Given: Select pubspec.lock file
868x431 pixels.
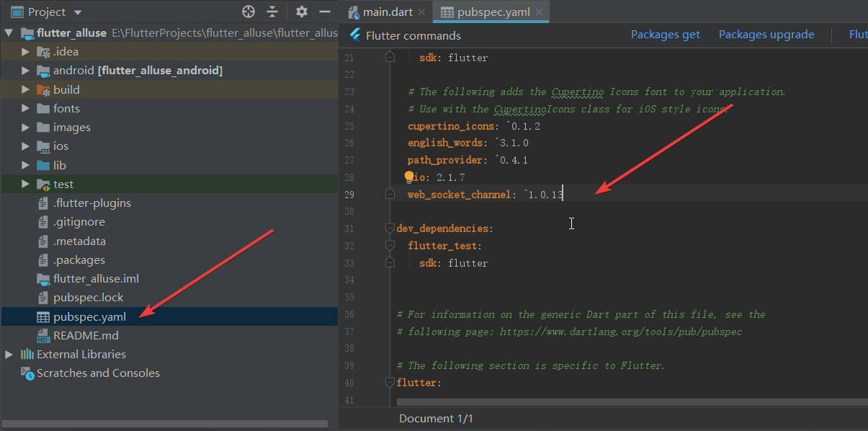Looking at the screenshot, I should [88, 297].
